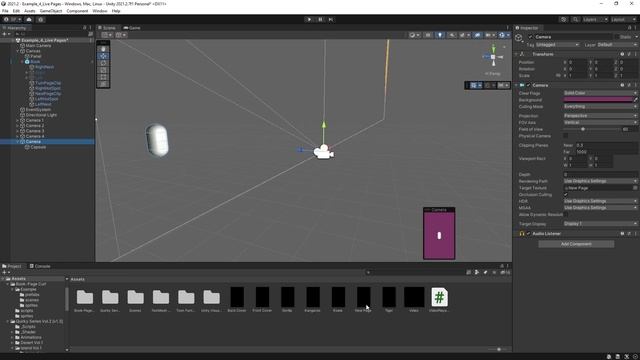The image size is (640, 360).
Task: Expand Camera 3 in the Hierarchy
Action: coord(18,131)
